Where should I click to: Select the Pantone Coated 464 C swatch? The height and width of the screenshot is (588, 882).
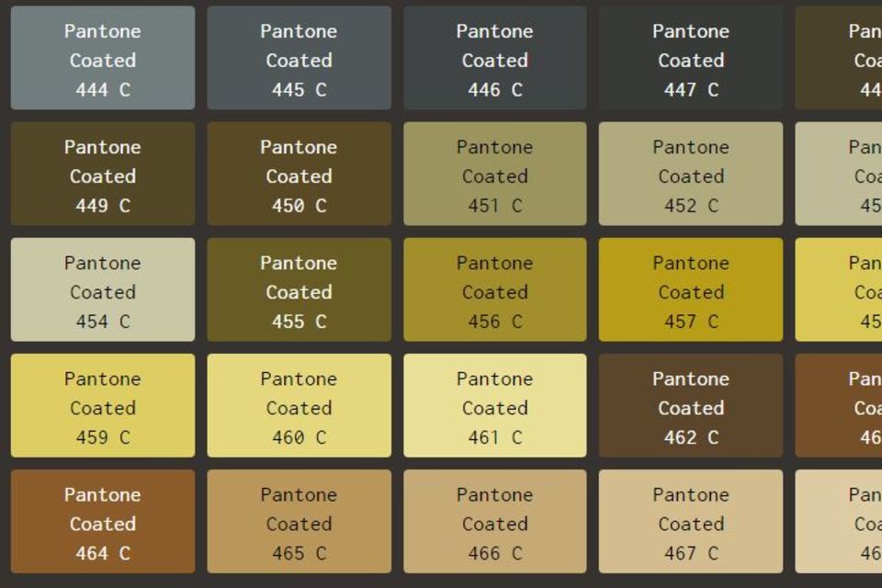pyautogui.click(x=103, y=522)
